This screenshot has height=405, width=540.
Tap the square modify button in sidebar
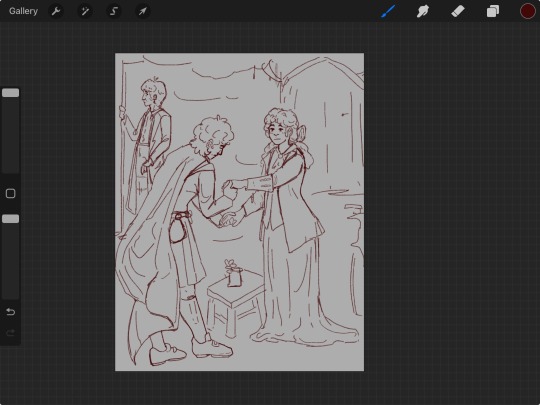pyautogui.click(x=11, y=194)
